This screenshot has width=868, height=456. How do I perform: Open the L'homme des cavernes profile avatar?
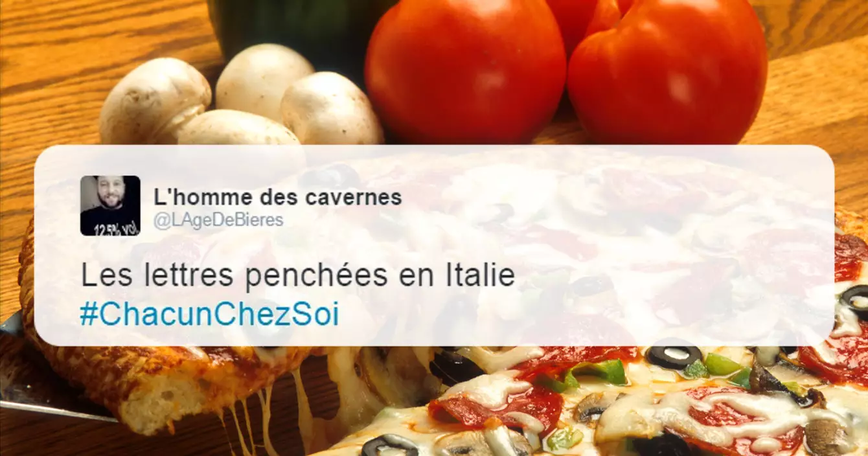point(110,205)
